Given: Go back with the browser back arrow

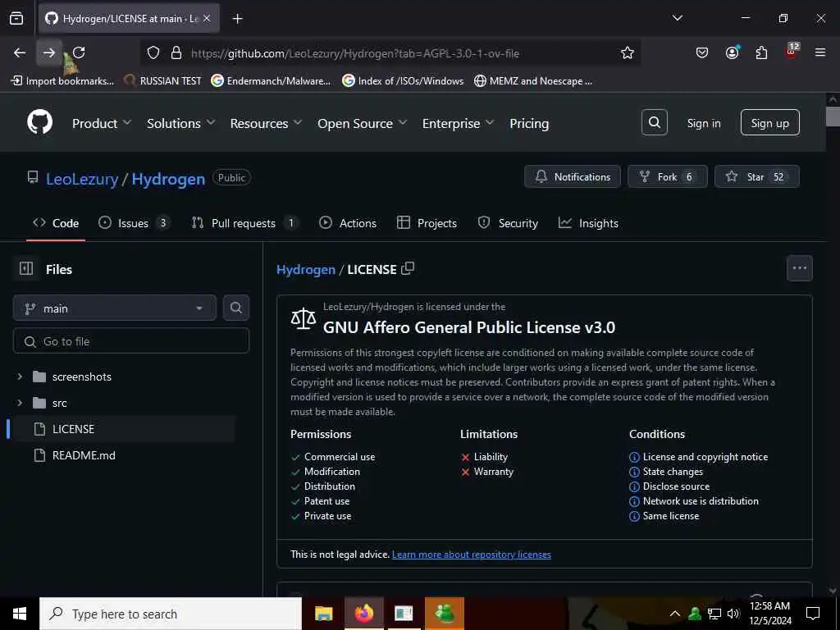Looking at the screenshot, I should click(x=20, y=52).
